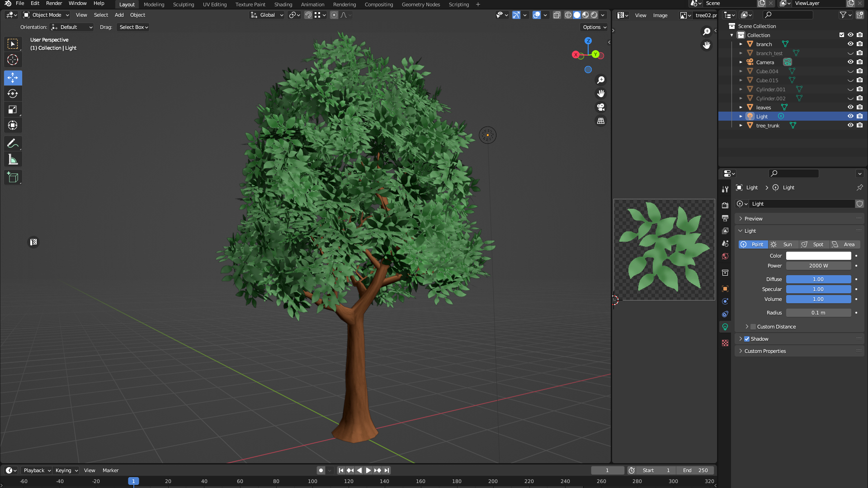This screenshot has height=488, width=868.
Task: Switch to the Shading workspace tab
Action: pyautogui.click(x=283, y=5)
